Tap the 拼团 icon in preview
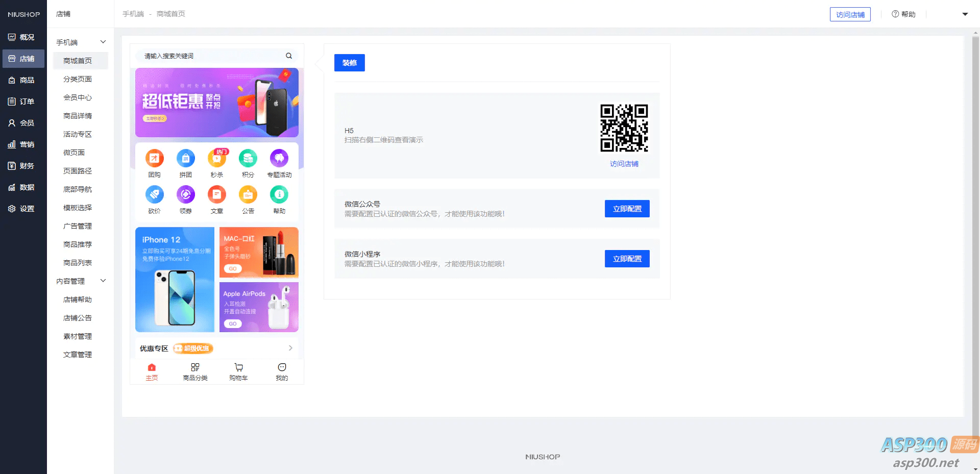Image resolution: width=980 pixels, height=474 pixels. point(186,158)
